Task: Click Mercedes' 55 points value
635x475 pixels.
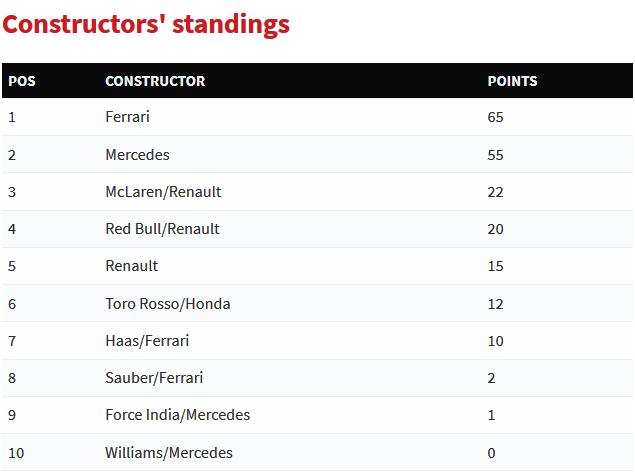Action: point(495,155)
